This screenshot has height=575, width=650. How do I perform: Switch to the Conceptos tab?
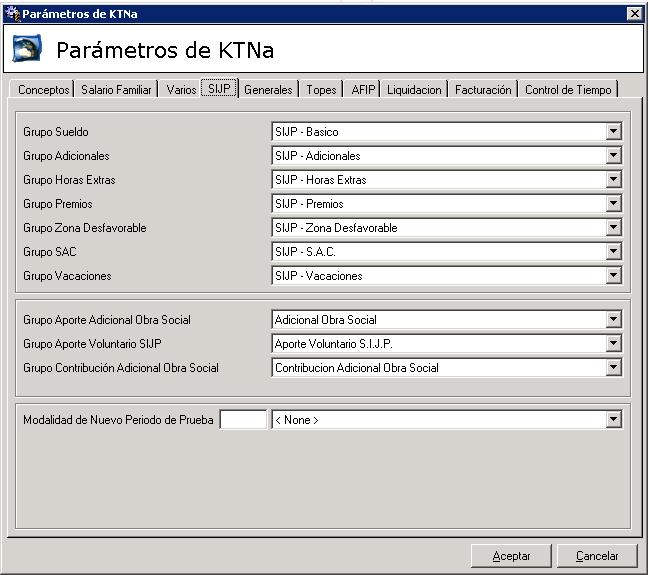44,90
